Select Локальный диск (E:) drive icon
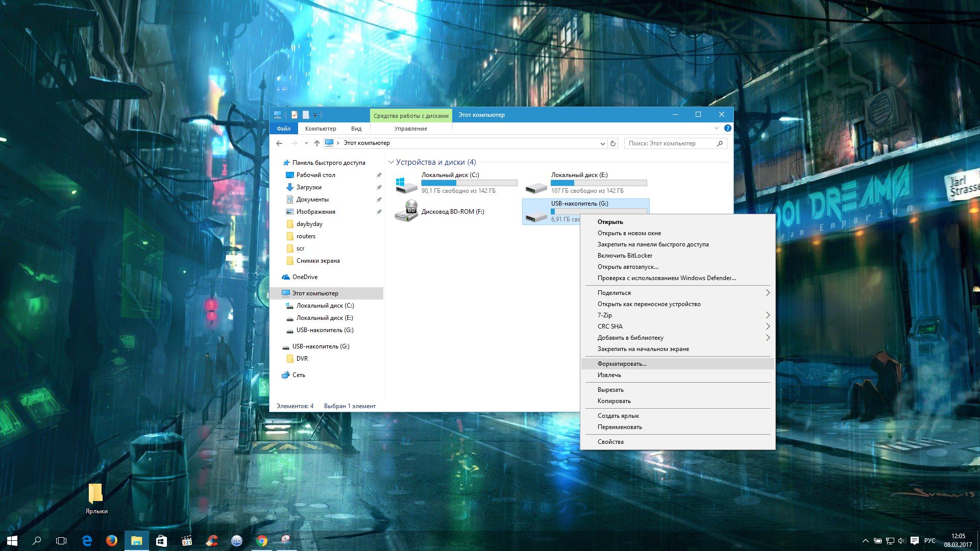 click(x=536, y=188)
